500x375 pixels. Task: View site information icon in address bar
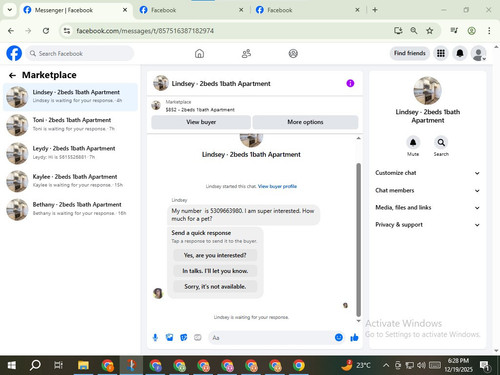(67, 31)
